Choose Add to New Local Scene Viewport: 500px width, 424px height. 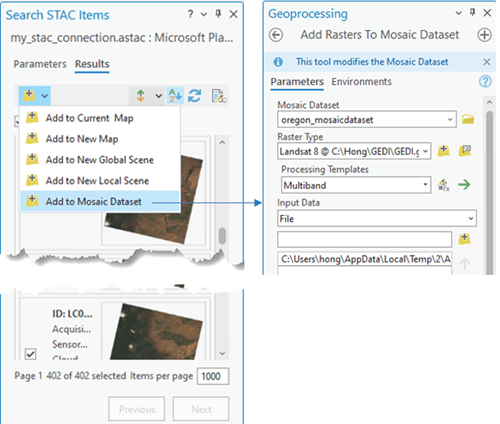100,180
